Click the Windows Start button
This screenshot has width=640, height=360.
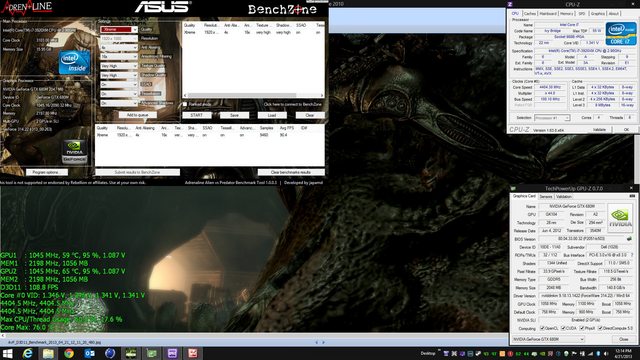coord(7,353)
